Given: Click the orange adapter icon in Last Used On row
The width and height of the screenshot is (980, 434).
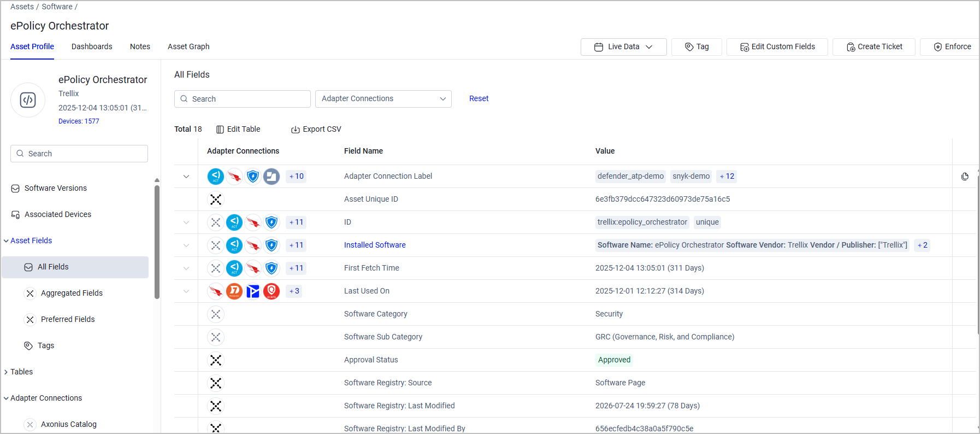Looking at the screenshot, I should tap(234, 291).
